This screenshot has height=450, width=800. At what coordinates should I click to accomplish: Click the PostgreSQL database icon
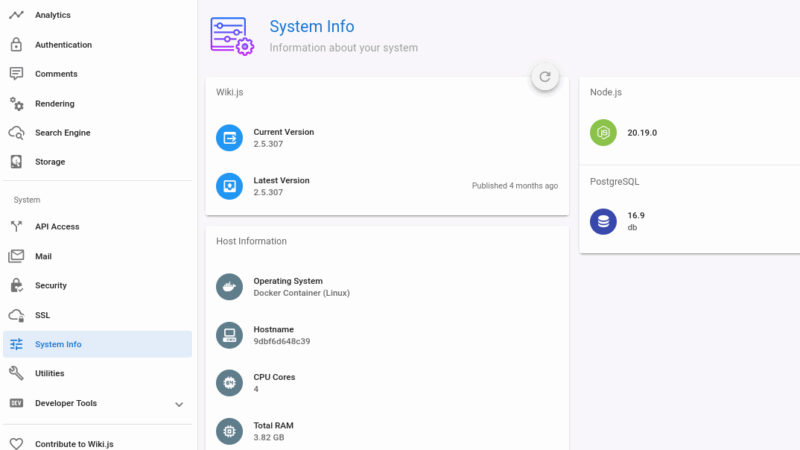pos(603,221)
